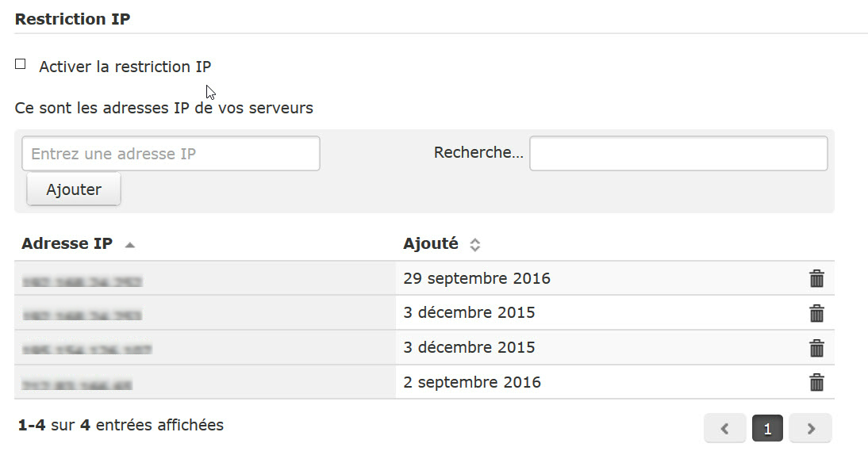Viewport: 868px width, 455px height.
Task: Delete the IP added 29 septembre 2016
Action: [816, 278]
